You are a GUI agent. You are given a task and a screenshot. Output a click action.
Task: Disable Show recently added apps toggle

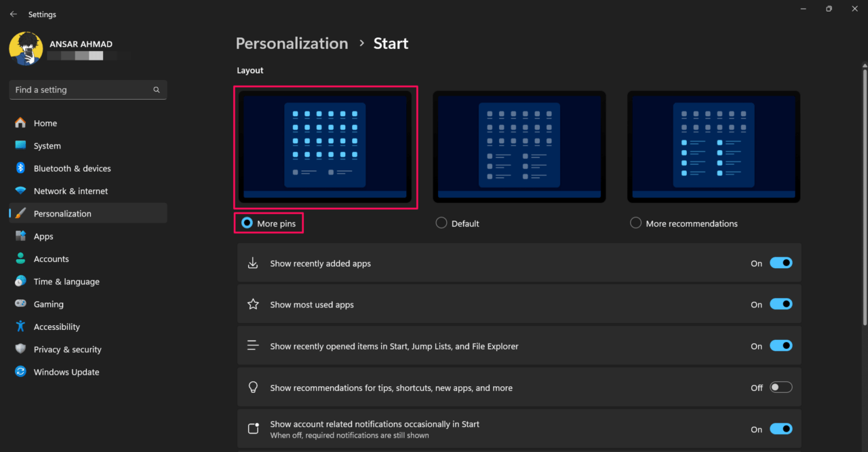781,263
